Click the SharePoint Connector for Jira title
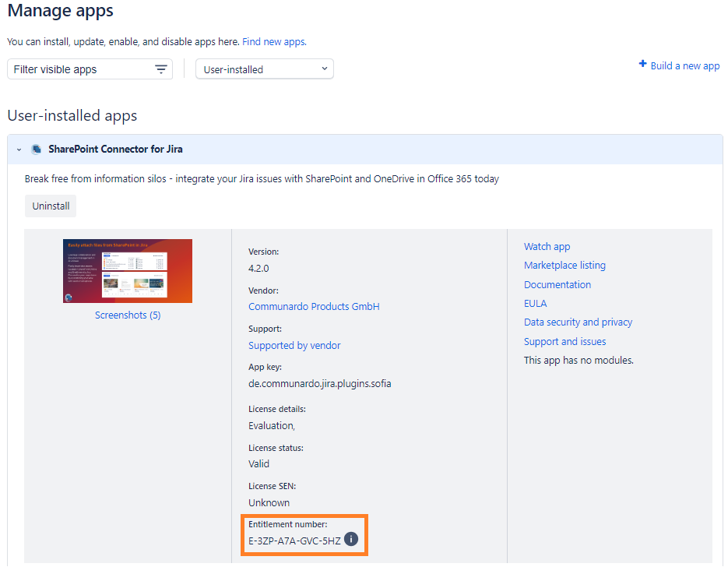Image resolution: width=728 pixels, height=567 pixels. 115,150
